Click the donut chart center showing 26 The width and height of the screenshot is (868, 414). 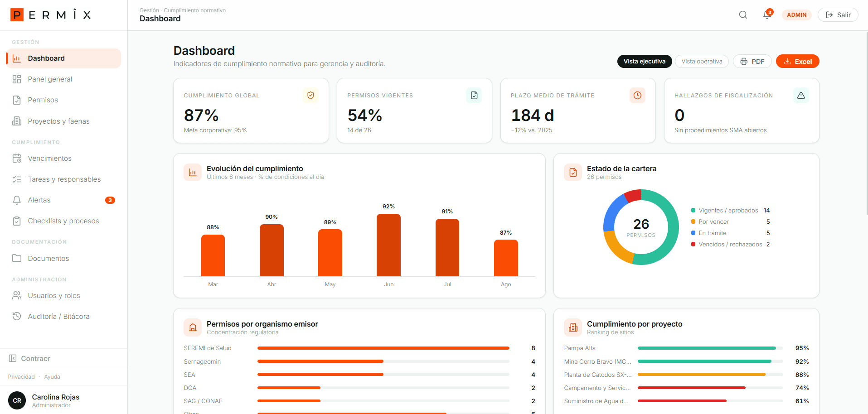pos(641,227)
